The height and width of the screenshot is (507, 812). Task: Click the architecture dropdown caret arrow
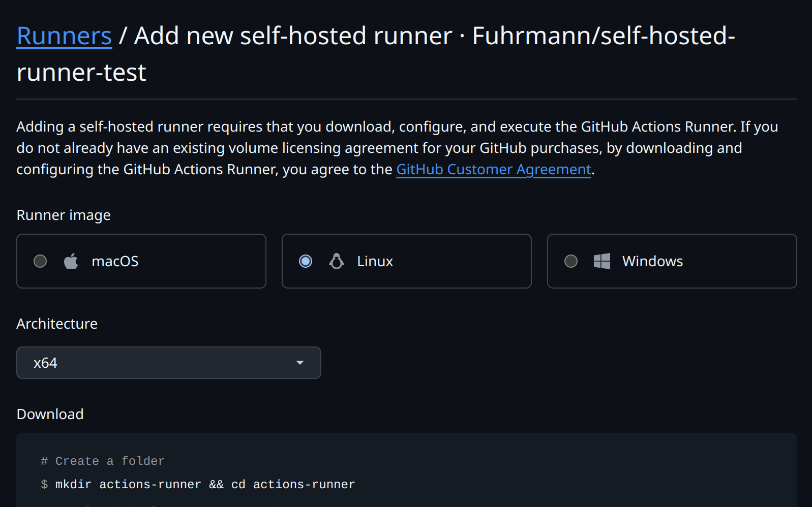[300, 363]
